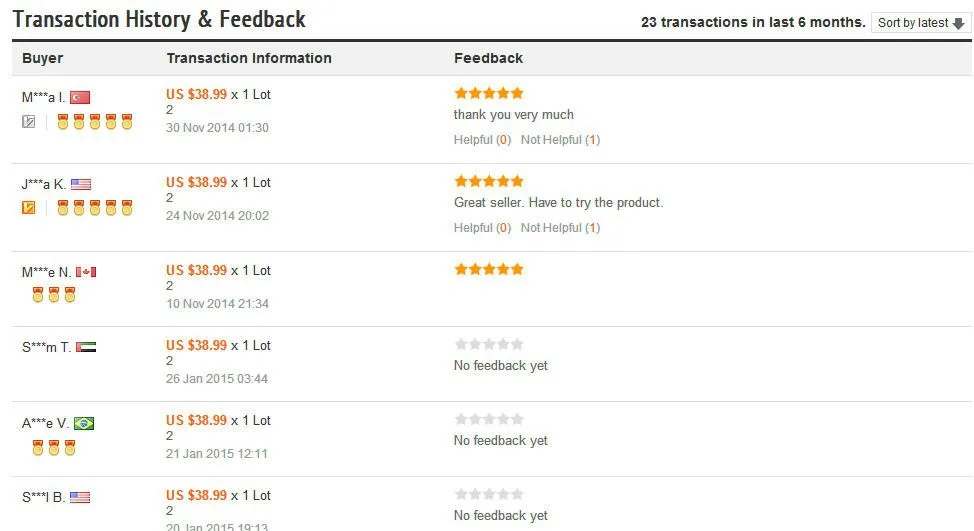Click Turkey flag icon beside M***a I.
Image resolution: width=974 pixels, height=531 pixels.
(x=80, y=98)
